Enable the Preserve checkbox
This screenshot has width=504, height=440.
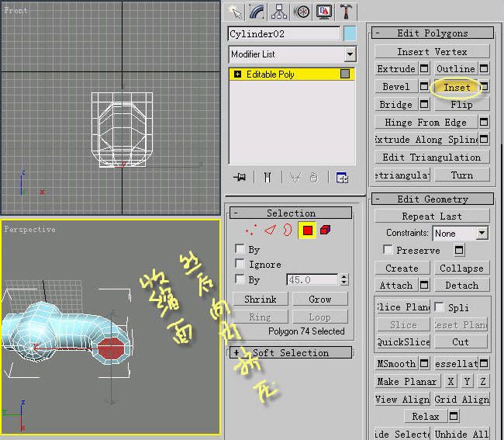(x=388, y=250)
